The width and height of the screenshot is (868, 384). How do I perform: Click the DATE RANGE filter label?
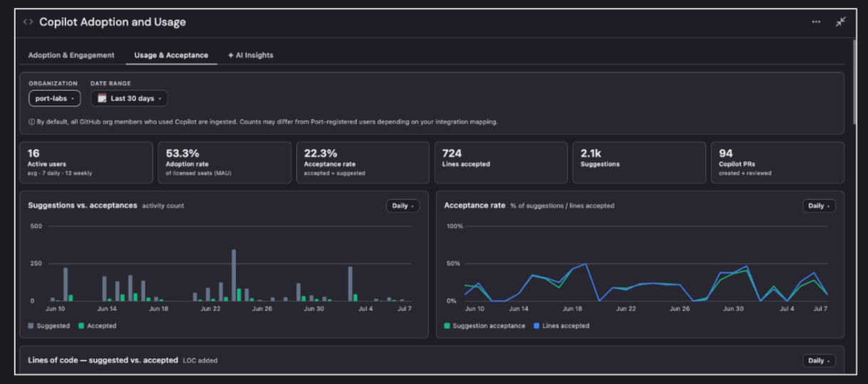click(x=110, y=83)
